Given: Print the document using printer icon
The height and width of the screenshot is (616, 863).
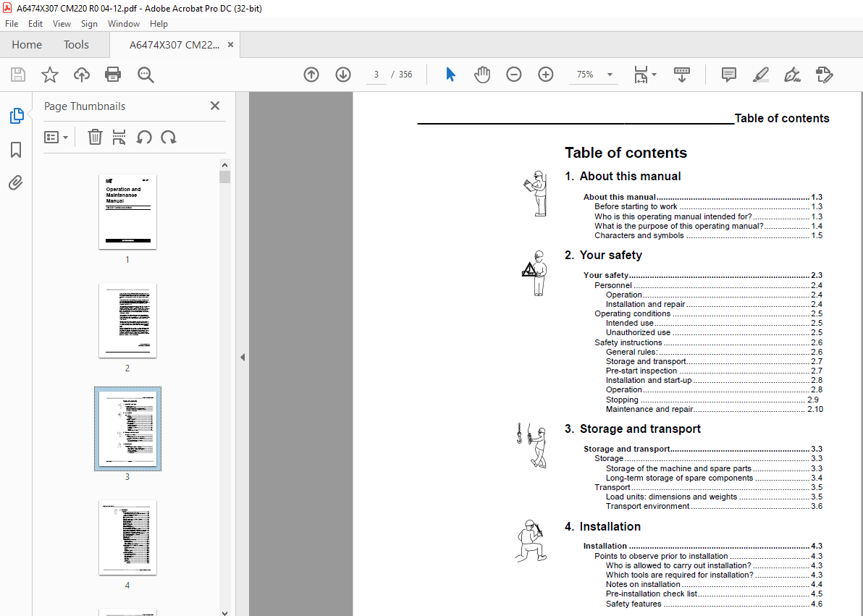Looking at the screenshot, I should (113, 75).
